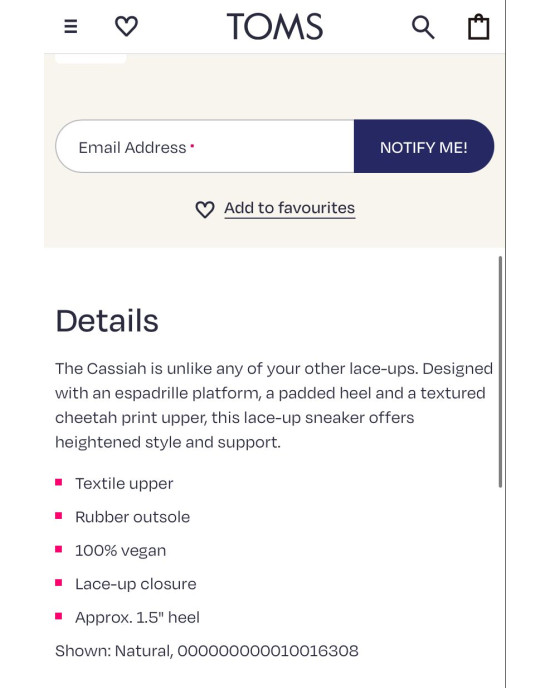Viewport: 550px width, 688px height.
Task: Click the NOTIFY ME! button
Action: click(x=424, y=146)
